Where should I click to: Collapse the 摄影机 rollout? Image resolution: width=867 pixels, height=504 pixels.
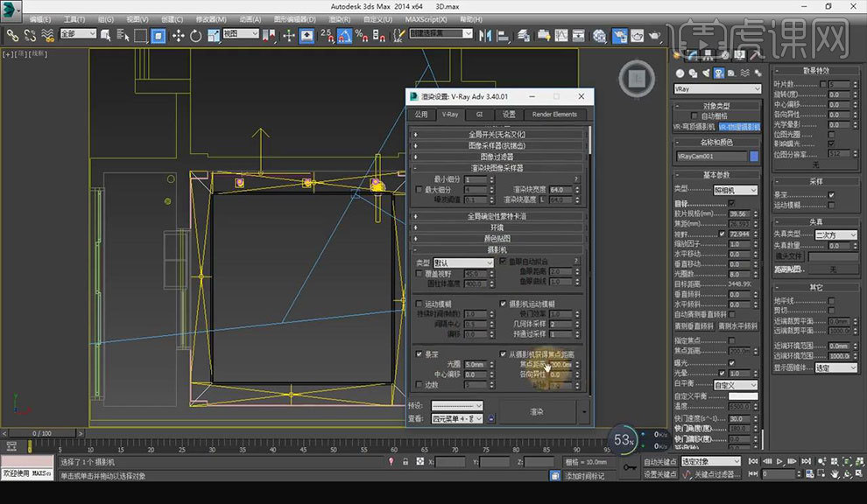click(x=497, y=249)
